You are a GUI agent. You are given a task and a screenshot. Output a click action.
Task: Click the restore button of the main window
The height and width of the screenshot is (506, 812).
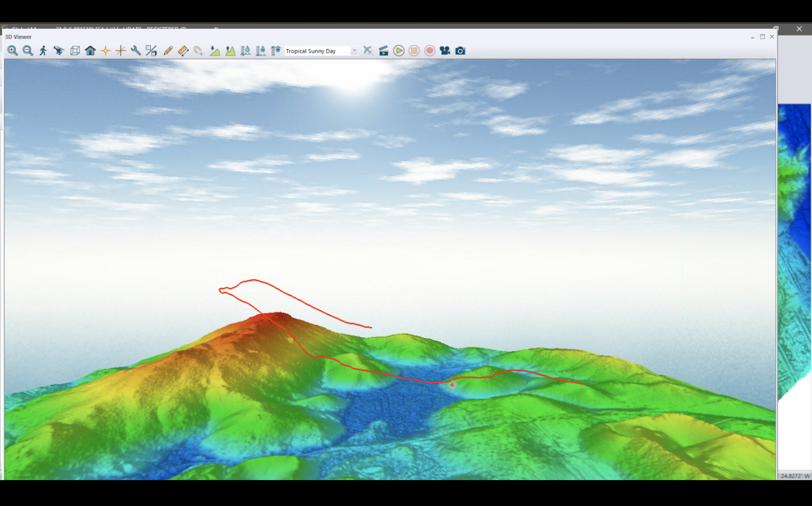tap(776, 28)
